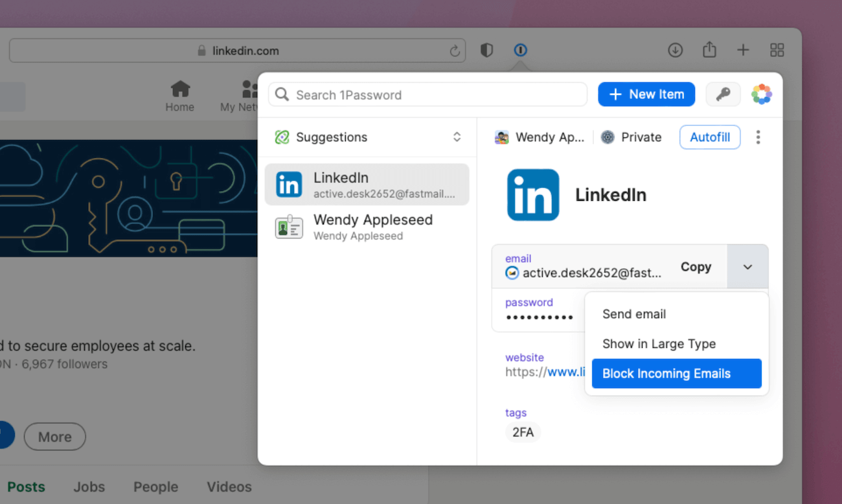Expand the Suggestions sort control
The image size is (842, 504).
click(x=457, y=137)
